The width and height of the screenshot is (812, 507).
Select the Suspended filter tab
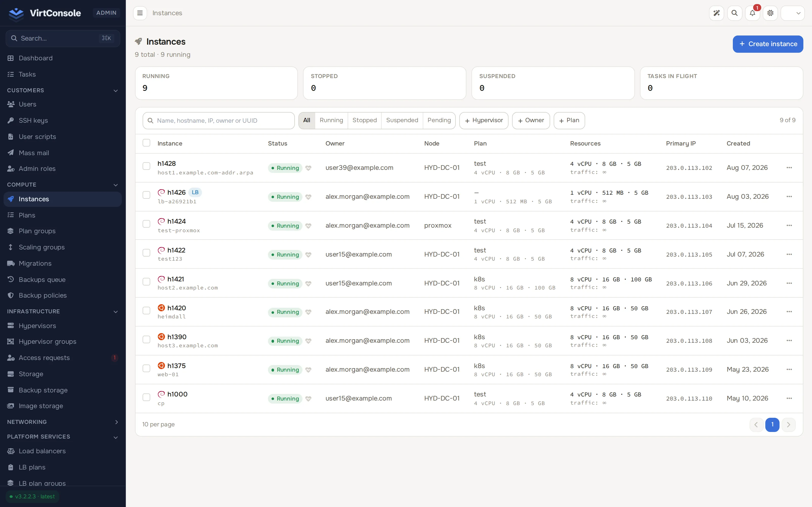coord(402,120)
